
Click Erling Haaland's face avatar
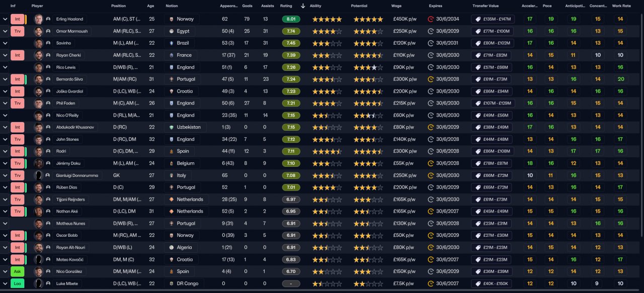[38, 19]
